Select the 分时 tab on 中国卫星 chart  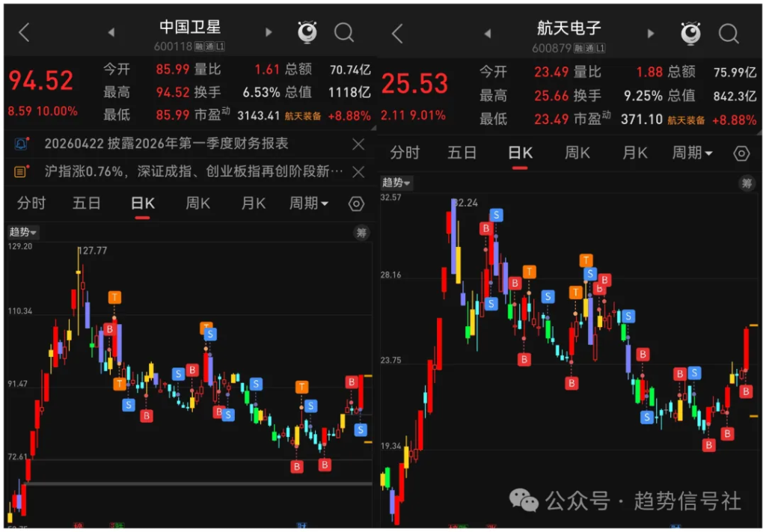[x=31, y=204]
